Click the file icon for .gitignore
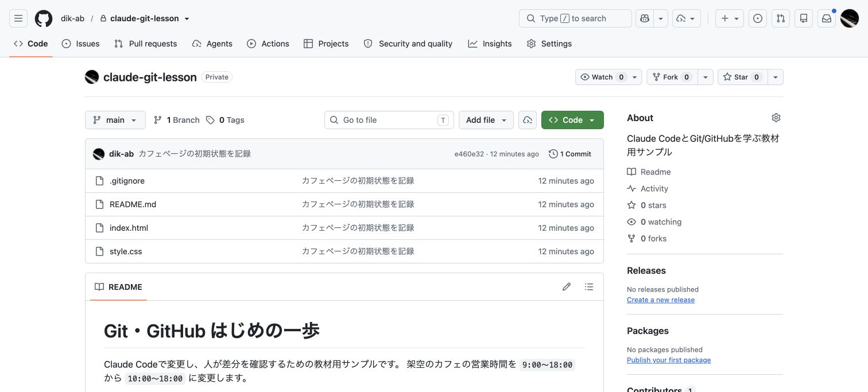Image resolution: width=868 pixels, height=392 pixels. (x=99, y=181)
